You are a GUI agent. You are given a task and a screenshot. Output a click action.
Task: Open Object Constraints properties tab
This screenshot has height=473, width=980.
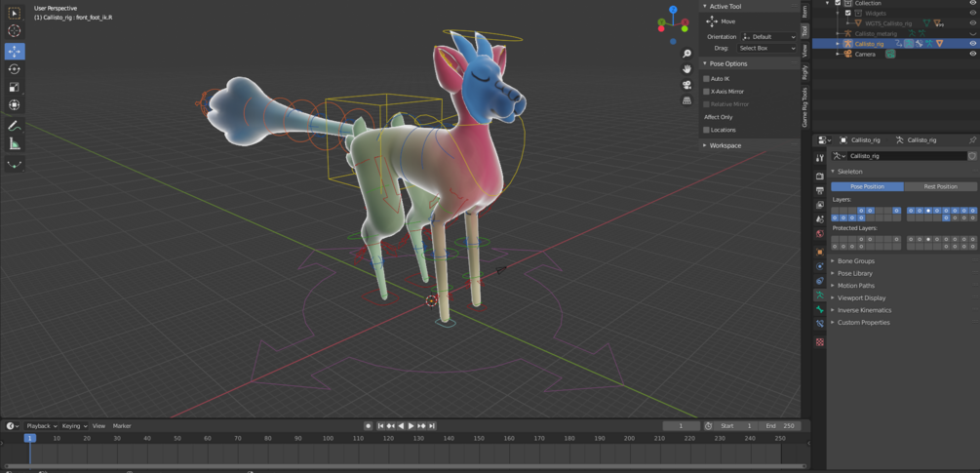tap(820, 281)
